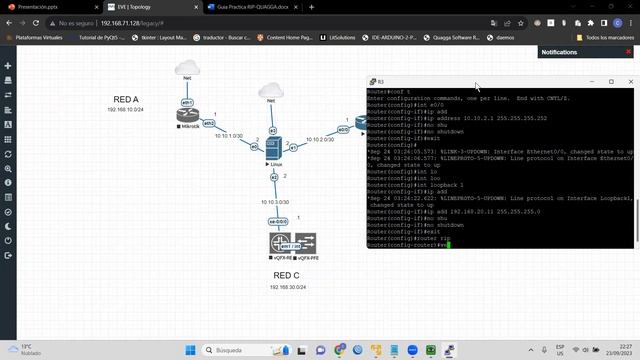Click the xe-0/0/0 interface label
640x360 pixels.
pyautogui.click(x=278, y=222)
